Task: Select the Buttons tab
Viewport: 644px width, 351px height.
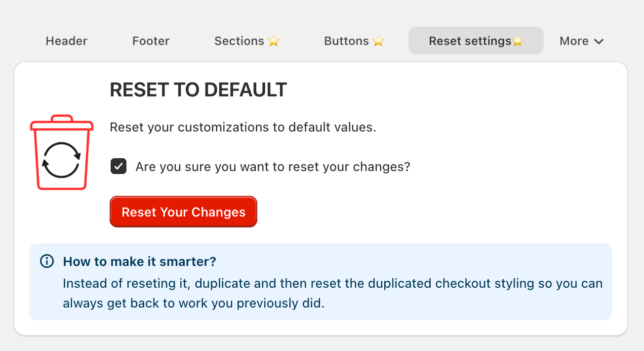Action: pyautogui.click(x=347, y=41)
